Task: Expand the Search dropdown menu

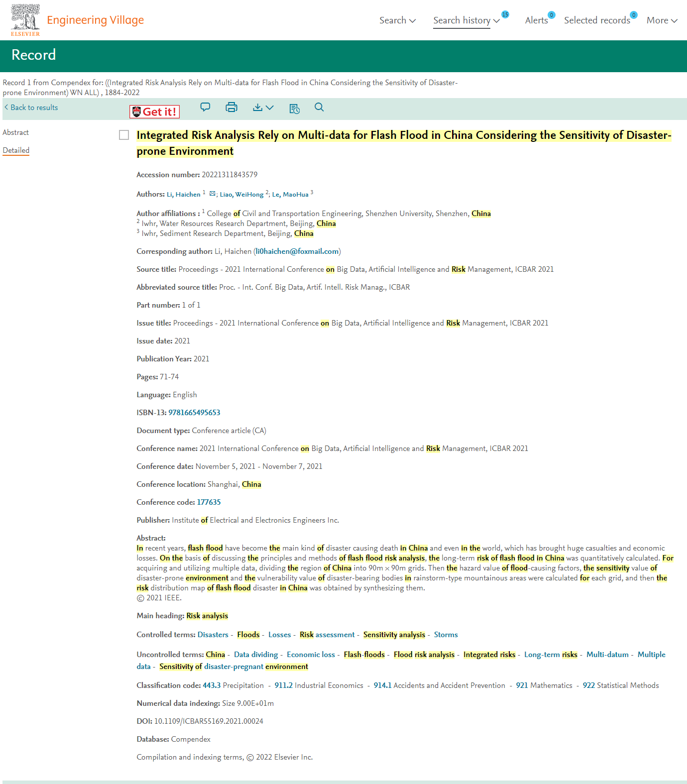Action: pyautogui.click(x=397, y=20)
